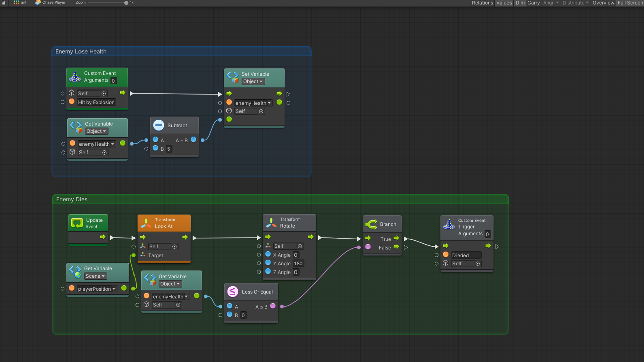Viewport: 644px width, 362px height.
Task: Click the Hit by Explosion name field
Action: point(97,102)
